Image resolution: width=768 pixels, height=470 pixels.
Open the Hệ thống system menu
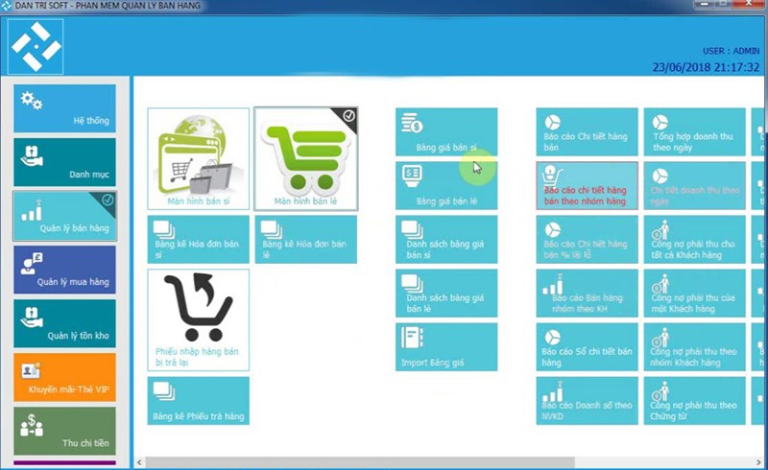(65, 108)
